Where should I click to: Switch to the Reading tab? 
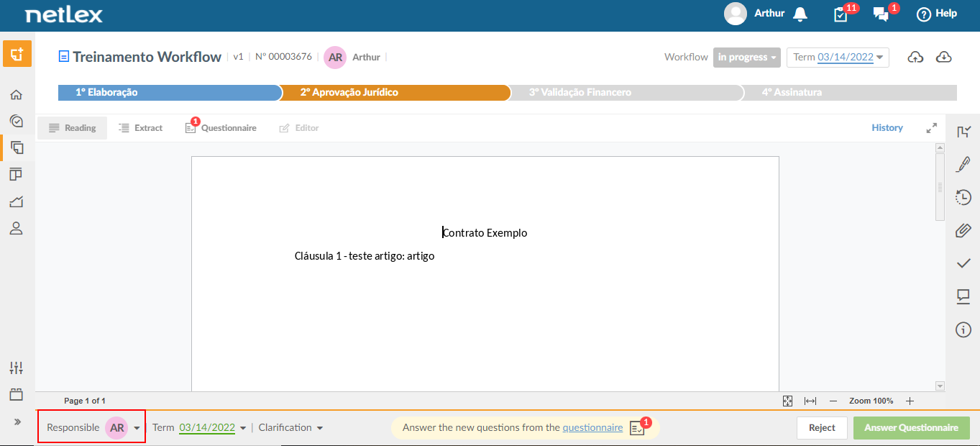pyautogui.click(x=72, y=128)
